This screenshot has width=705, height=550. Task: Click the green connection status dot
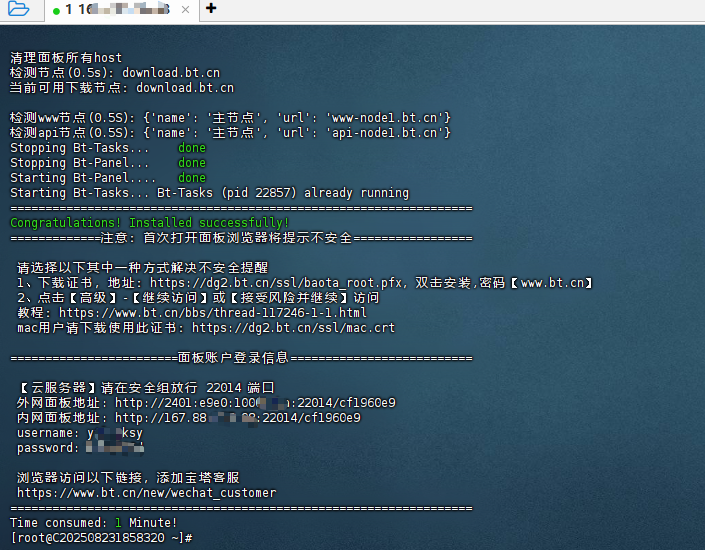click(x=56, y=10)
